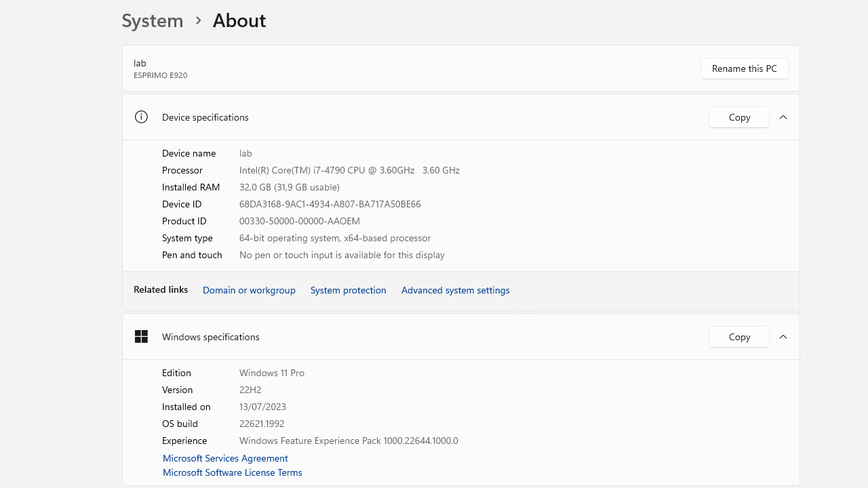Click the Processor label
The image size is (868, 488).
(182, 170)
